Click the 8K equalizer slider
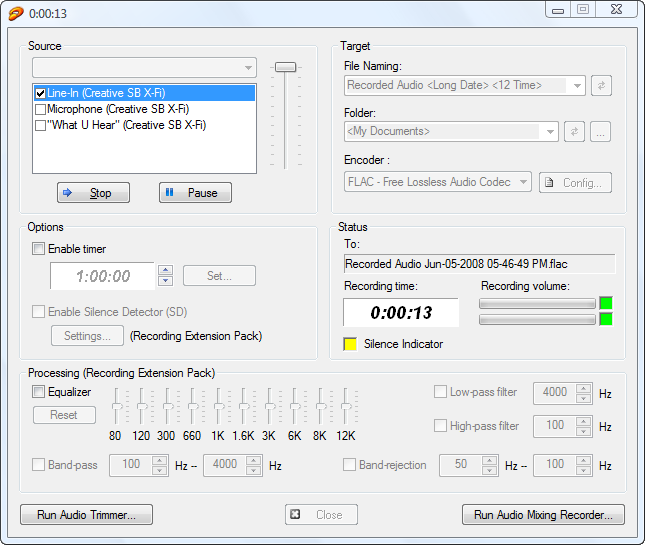This screenshot has width=645, height=545. (x=320, y=406)
